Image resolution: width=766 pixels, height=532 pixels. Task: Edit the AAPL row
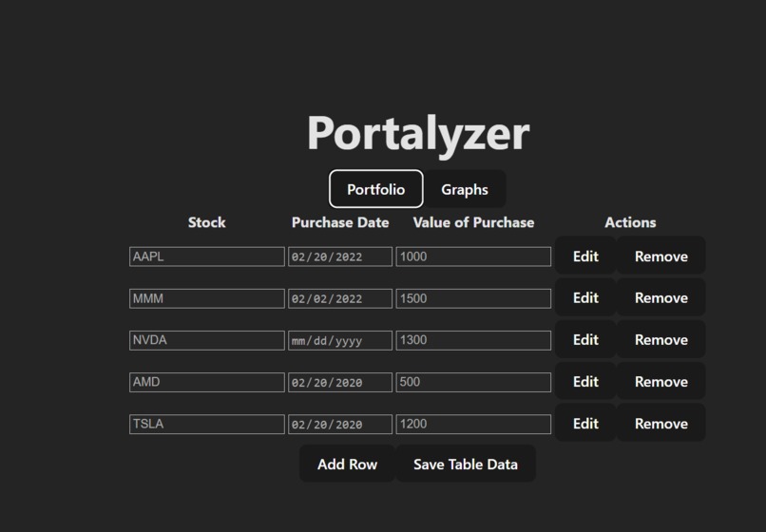point(585,256)
